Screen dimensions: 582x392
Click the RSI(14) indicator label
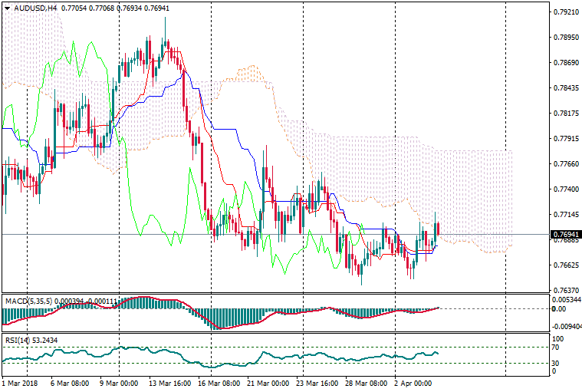17,338
